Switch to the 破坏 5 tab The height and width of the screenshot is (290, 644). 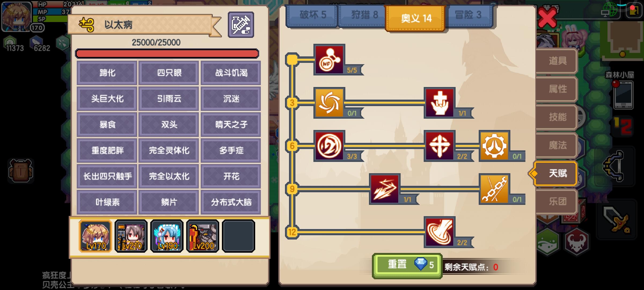(312, 16)
